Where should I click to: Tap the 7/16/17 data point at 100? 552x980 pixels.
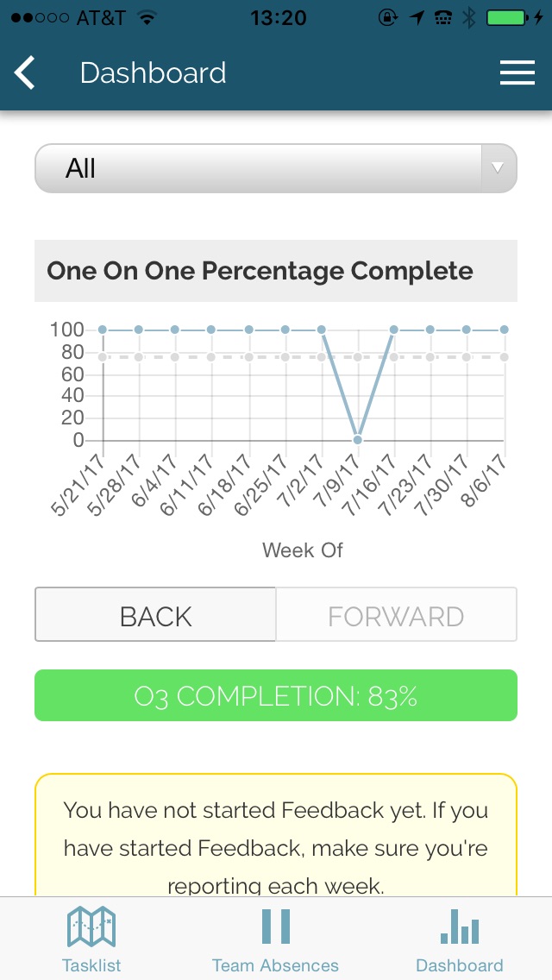pos(394,330)
